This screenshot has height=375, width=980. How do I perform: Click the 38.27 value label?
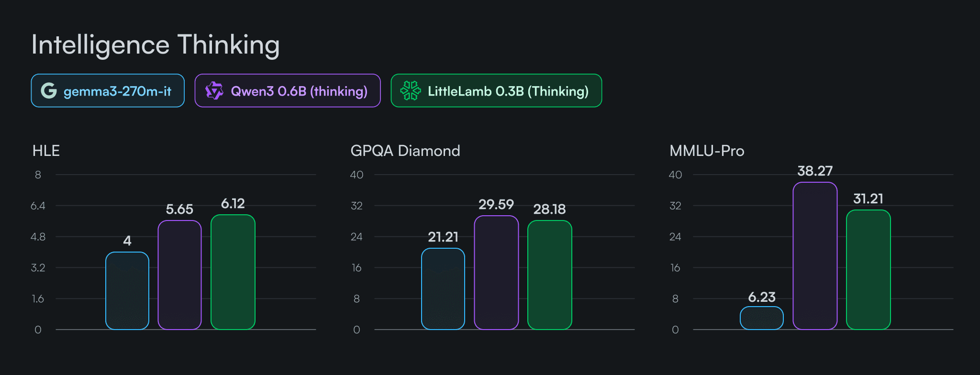pos(815,171)
